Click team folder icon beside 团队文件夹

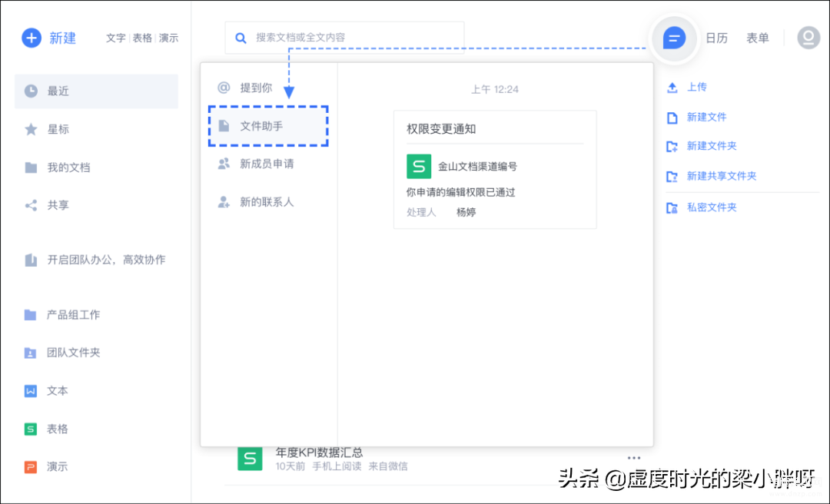[x=30, y=353]
